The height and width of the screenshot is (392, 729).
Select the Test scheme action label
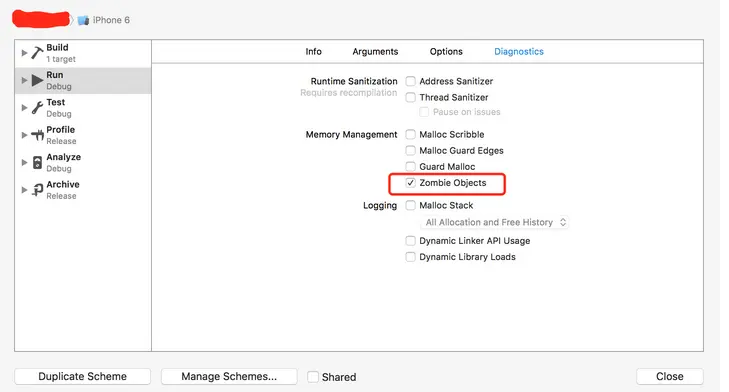click(55, 102)
